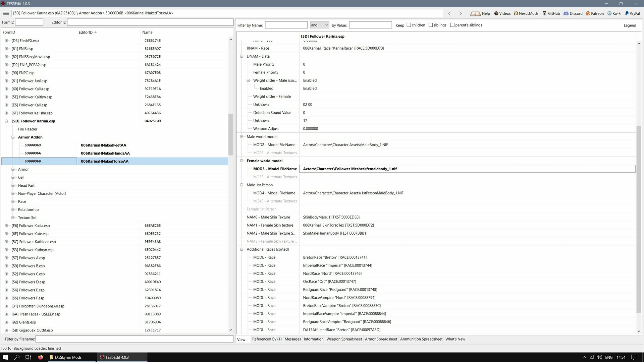
Task: Expand the Texture Set group
Action: coord(13,218)
